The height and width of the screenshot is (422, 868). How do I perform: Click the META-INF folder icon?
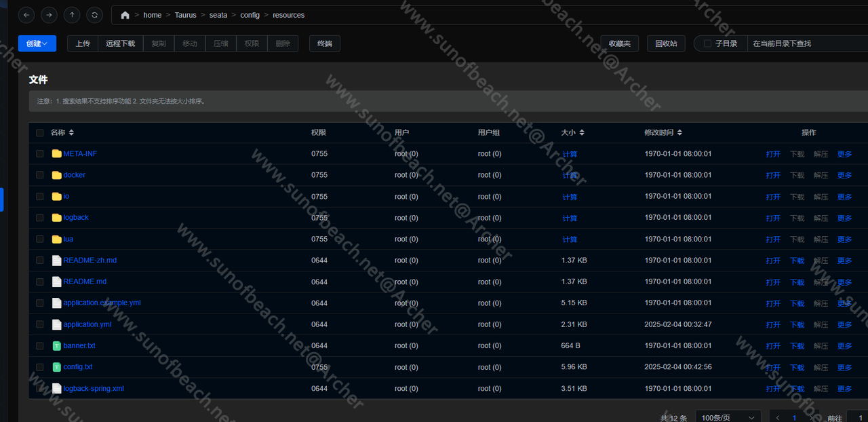[x=57, y=154]
